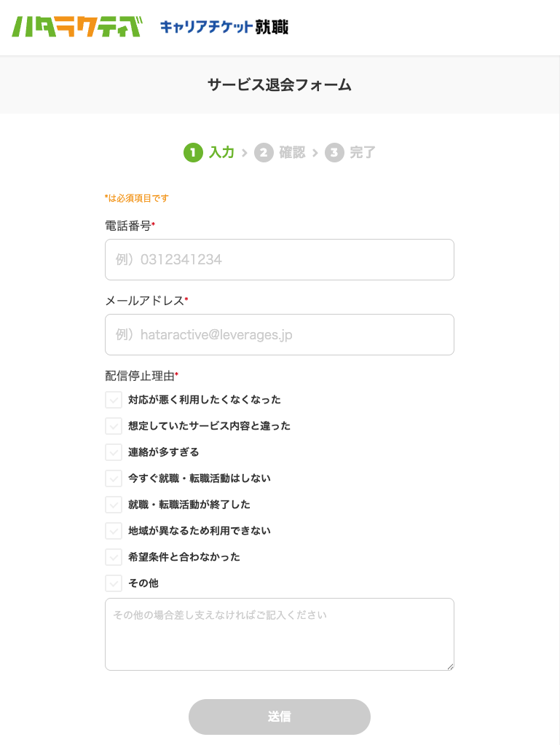Viewport: 560px width, 745px height.
Task: Click the ハタラクティブ logo
Action: pyautogui.click(x=76, y=27)
